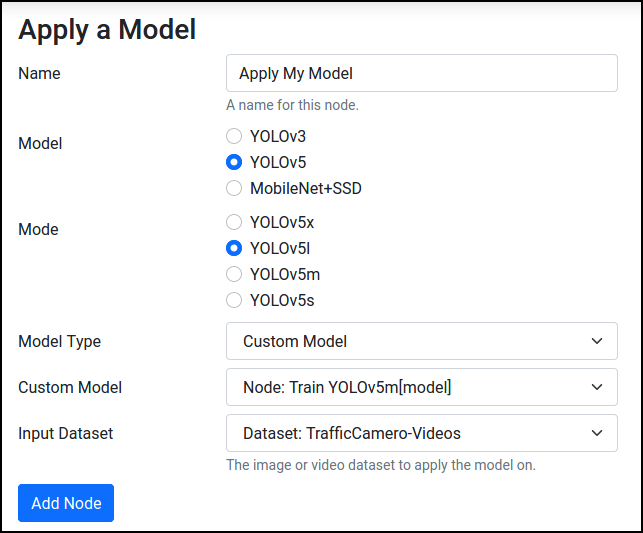Viewport: 643px width, 533px height.
Task: Click the chevron arrow of Custom Model select
Action: pyautogui.click(x=597, y=387)
